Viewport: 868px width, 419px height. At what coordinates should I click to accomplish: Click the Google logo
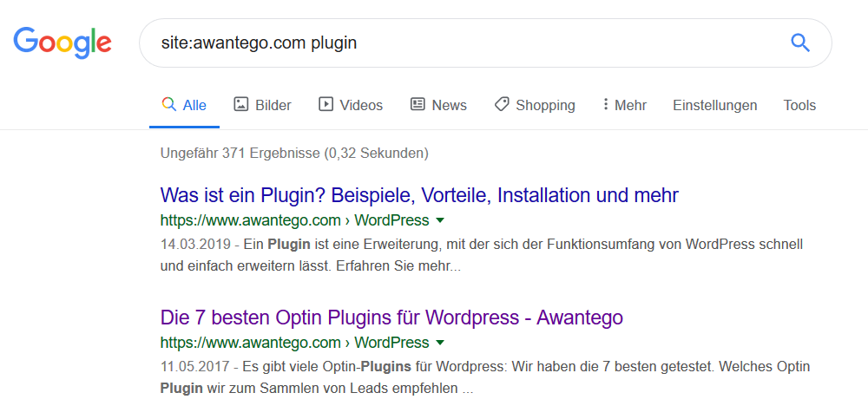coord(62,43)
